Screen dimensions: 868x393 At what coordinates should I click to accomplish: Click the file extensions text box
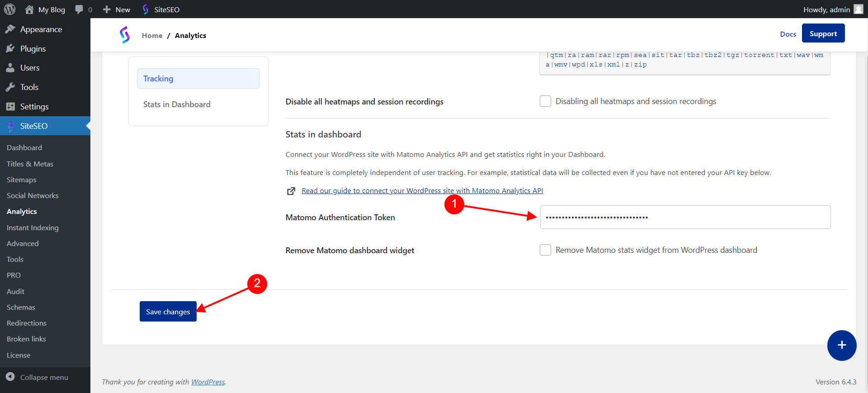point(685,62)
